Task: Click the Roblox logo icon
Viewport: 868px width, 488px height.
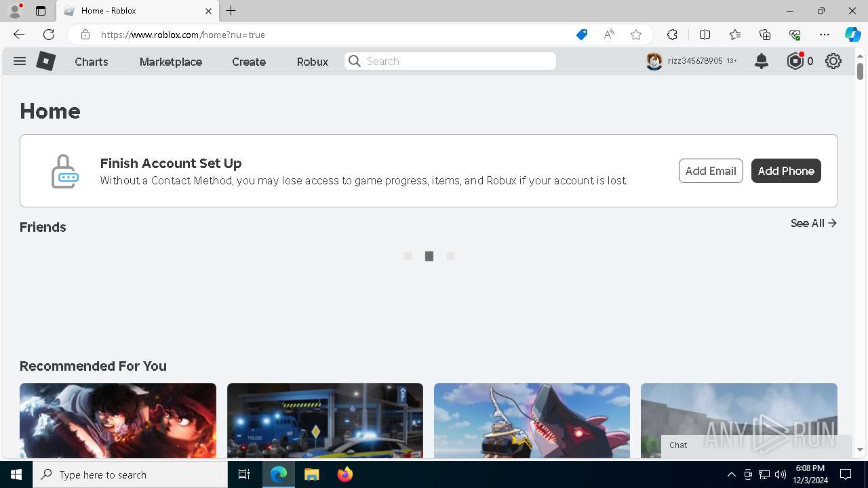Action: 46,61
